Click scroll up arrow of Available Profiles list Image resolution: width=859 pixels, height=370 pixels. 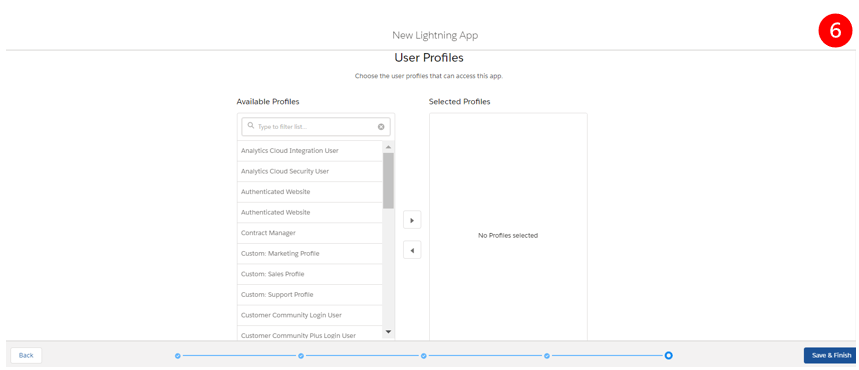pyautogui.click(x=388, y=147)
